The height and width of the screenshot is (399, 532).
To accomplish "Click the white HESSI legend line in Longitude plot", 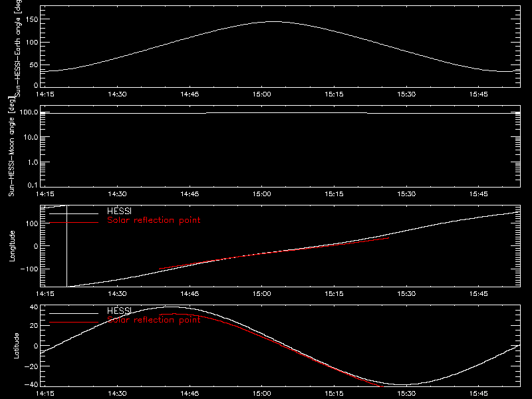I will [x=74, y=213].
